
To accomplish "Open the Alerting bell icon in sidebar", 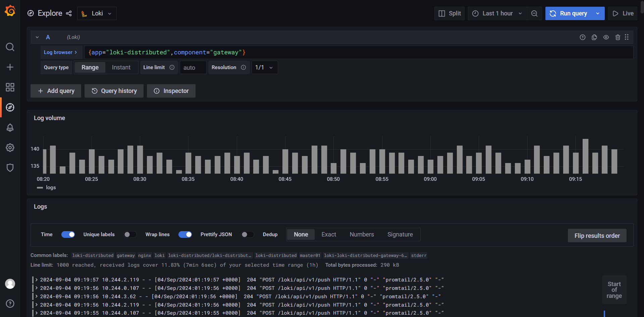I will pos(10,127).
